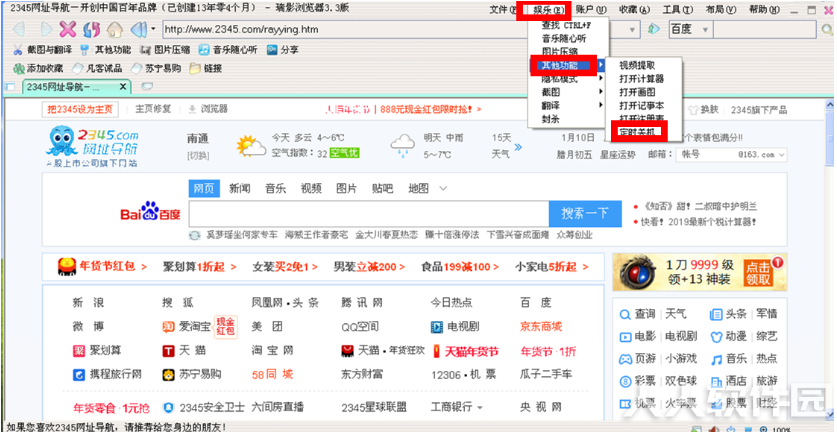The image size is (837, 435).
Task: Choose 打开计算器 from the submenu
Action: [x=642, y=78]
